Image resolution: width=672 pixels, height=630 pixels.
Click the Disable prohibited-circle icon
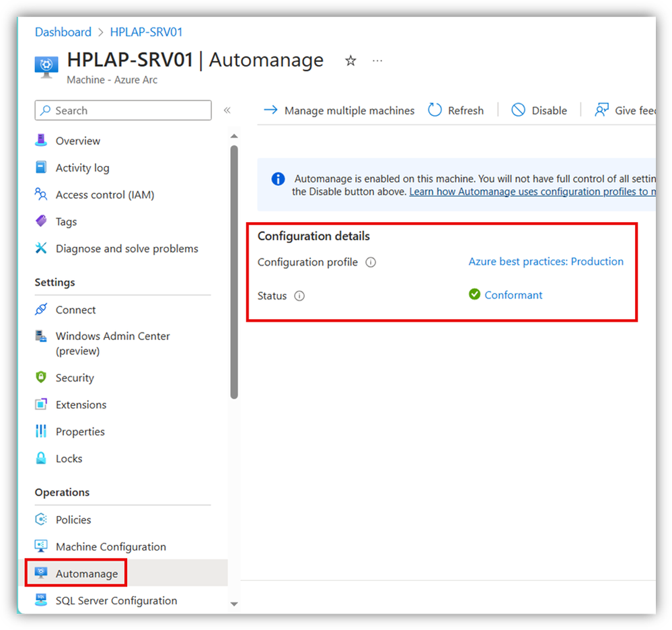point(518,110)
